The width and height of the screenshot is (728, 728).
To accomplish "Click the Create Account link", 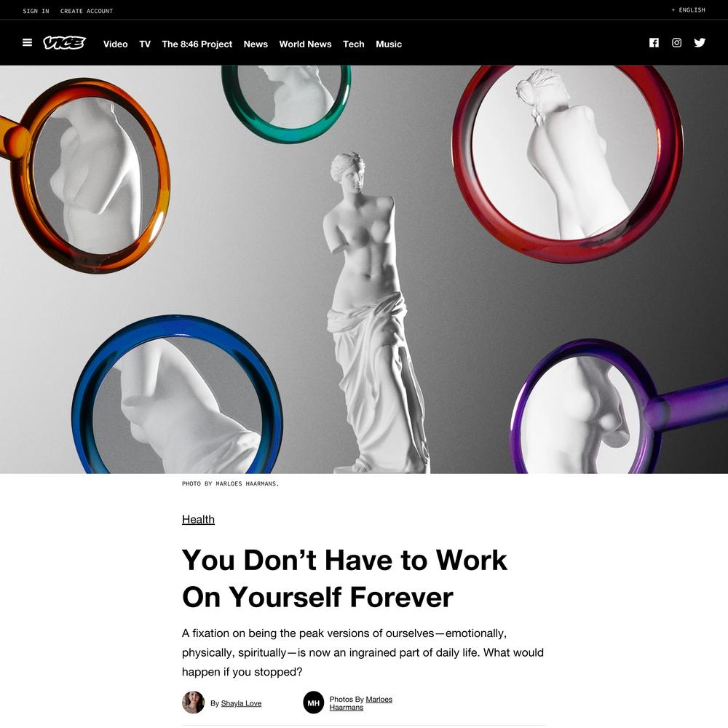I will (x=87, y=11).
